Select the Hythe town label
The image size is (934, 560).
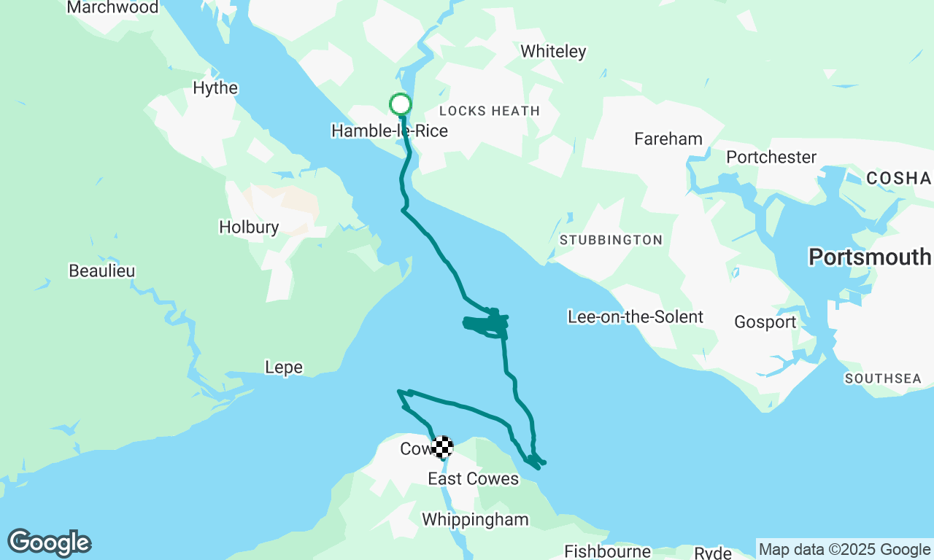(215, 88)
